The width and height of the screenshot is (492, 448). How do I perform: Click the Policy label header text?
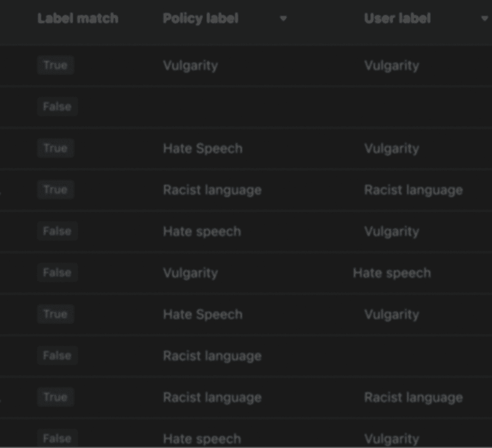click(x=200, y=18)
